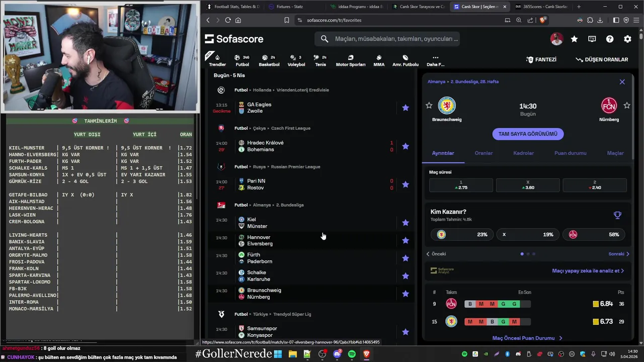Open the MMA category

(379, 60)
